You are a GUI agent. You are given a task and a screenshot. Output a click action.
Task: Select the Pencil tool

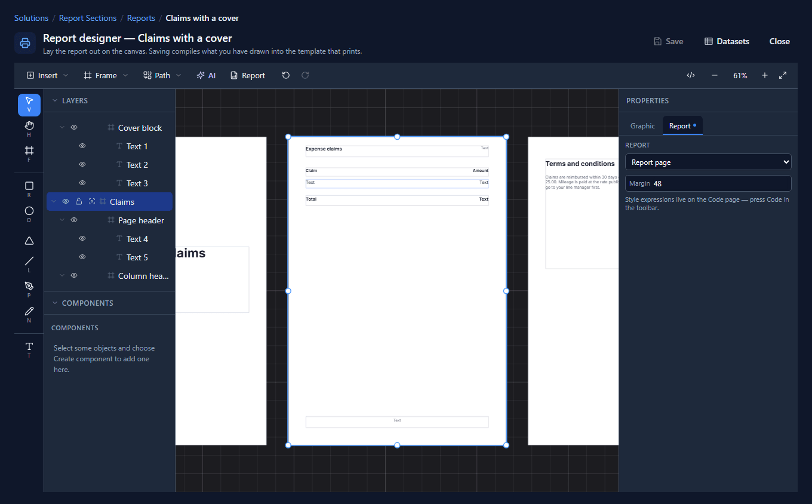coord(29,315)
